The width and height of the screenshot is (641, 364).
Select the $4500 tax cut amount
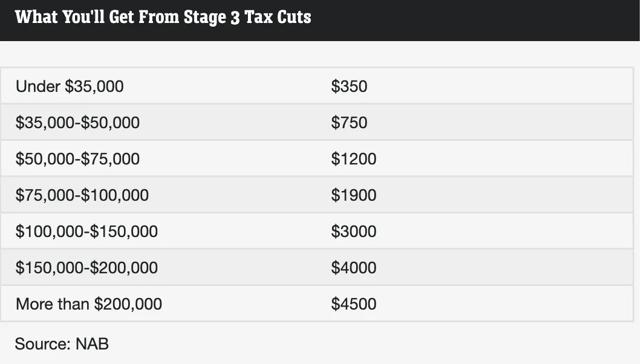(x=354, y=304)
